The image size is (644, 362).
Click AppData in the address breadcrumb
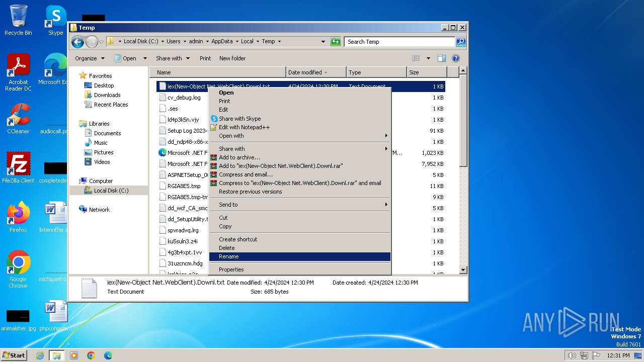[x=222, y=42]
